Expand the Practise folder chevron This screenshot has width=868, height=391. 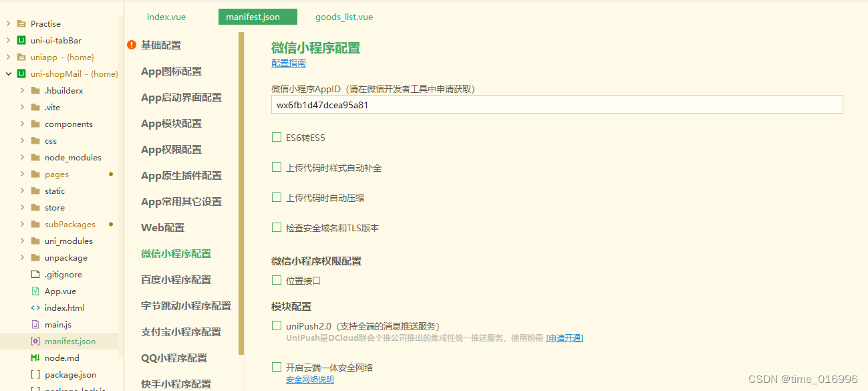tap(8, 23)
